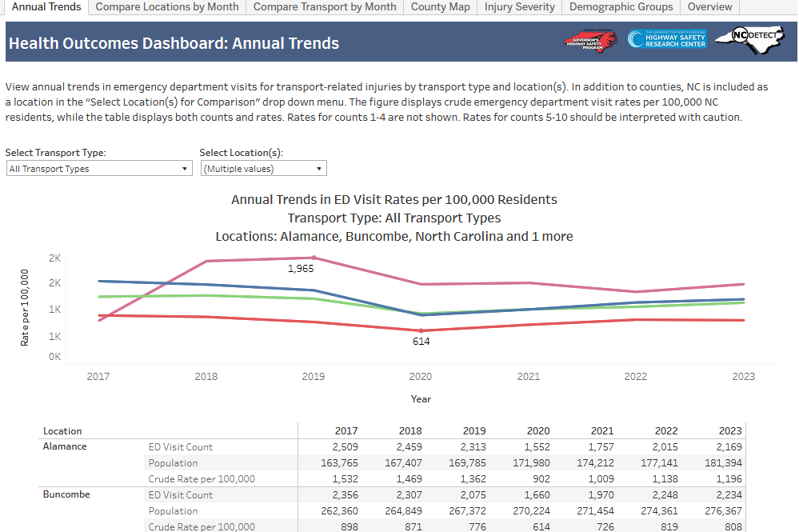Image resolution: width=799 pixels, height=532 pixels.
Task: Open the Select Location(s) dropdown
Action: (x=263, y=169)
